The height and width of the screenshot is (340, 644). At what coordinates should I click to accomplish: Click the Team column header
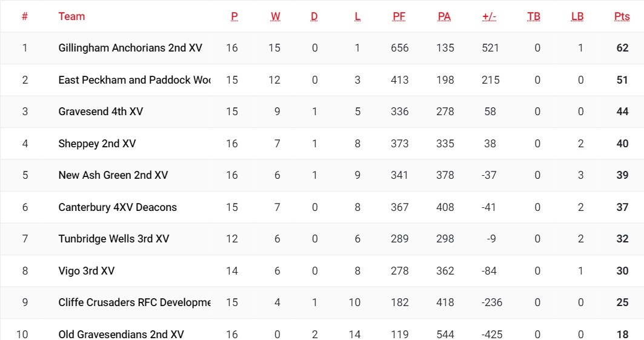tap(71, 16)
